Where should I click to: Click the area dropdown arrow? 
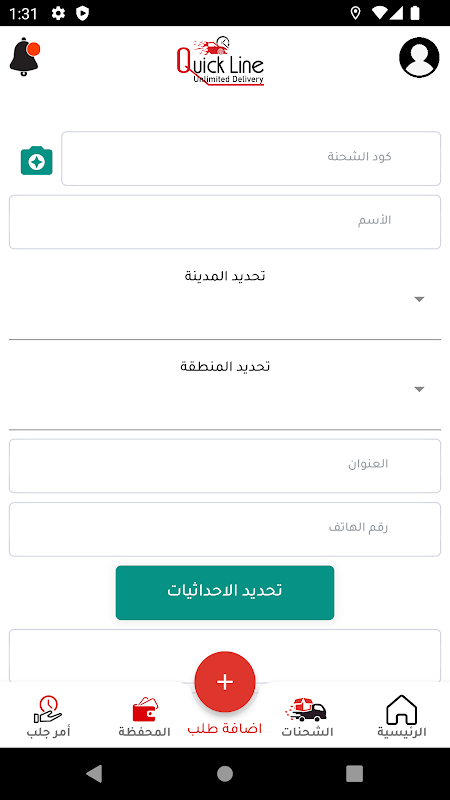[419, 390]
